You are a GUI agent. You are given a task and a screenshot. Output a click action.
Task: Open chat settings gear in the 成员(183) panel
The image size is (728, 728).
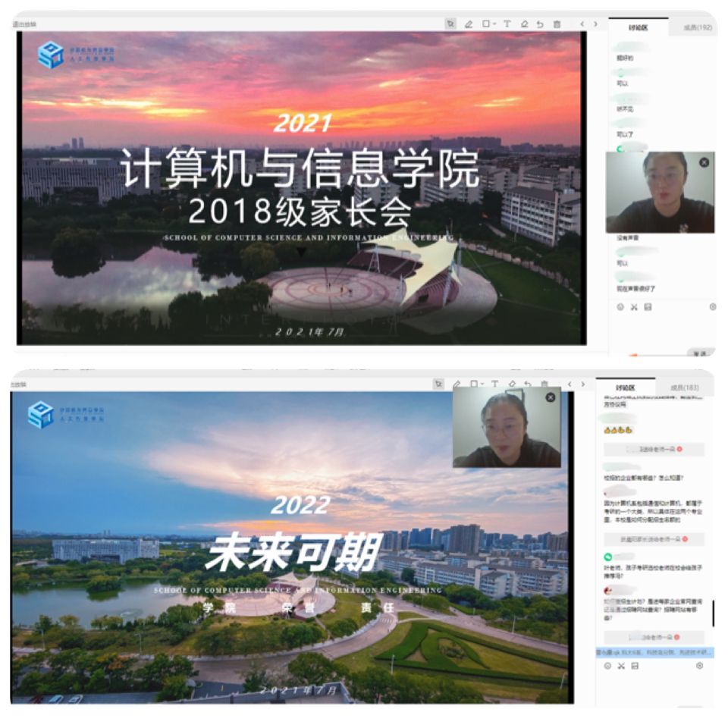pos(699,666)
